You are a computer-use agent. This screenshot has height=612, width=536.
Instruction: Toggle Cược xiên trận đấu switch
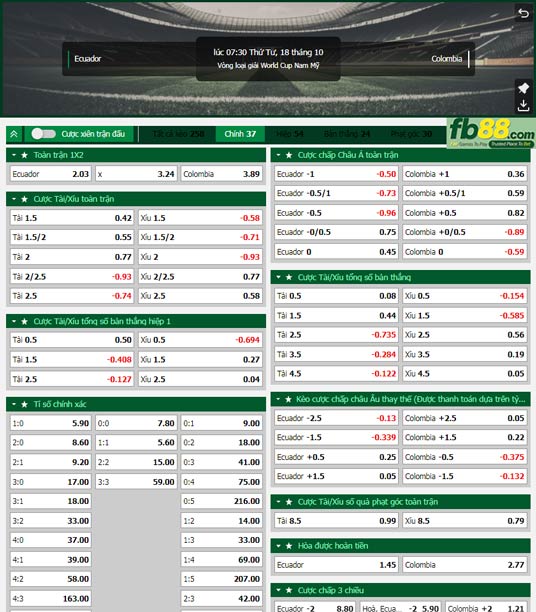pos(43,134)
